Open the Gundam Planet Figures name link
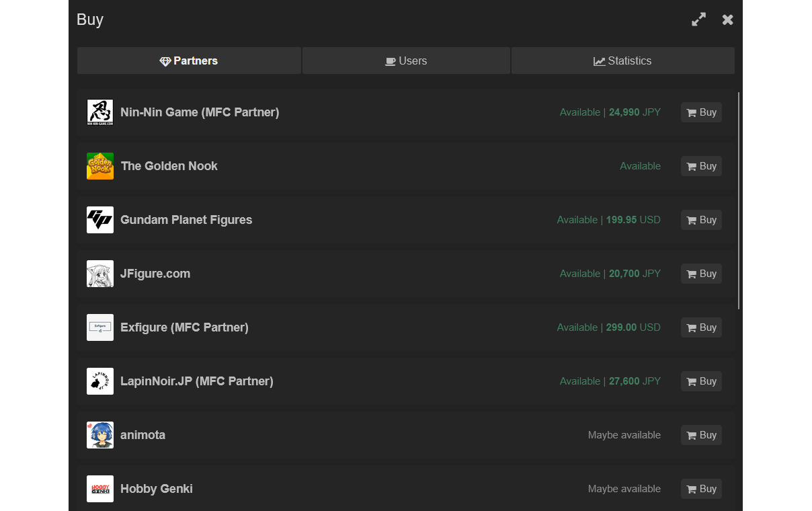 pyautogui.click(x=186, y=220)
